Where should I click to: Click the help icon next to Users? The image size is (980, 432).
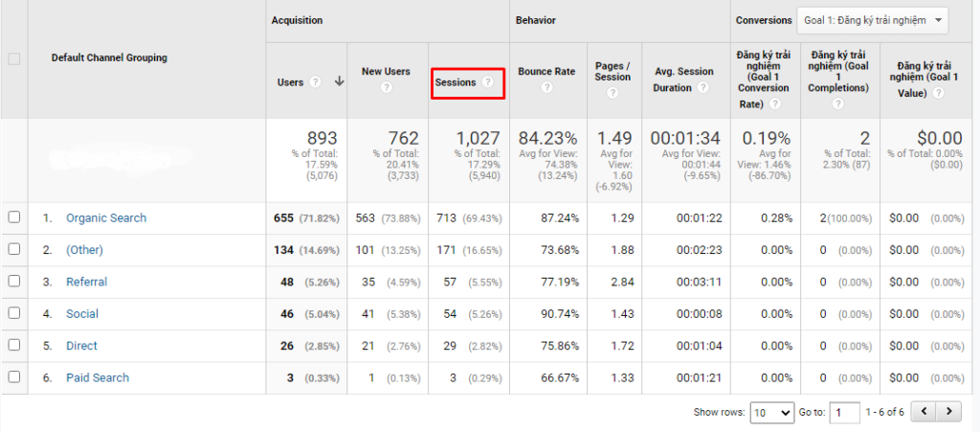313,82
